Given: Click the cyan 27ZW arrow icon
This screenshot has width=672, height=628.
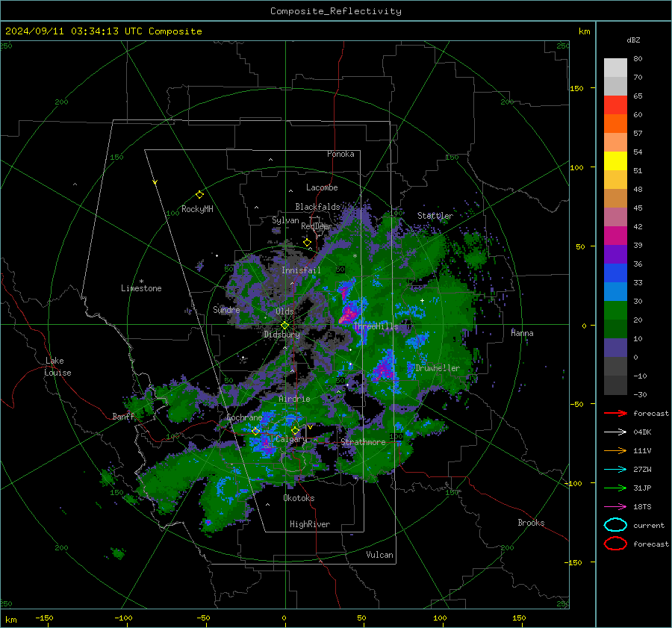Looking at the screenshot, I should point(615,469).
